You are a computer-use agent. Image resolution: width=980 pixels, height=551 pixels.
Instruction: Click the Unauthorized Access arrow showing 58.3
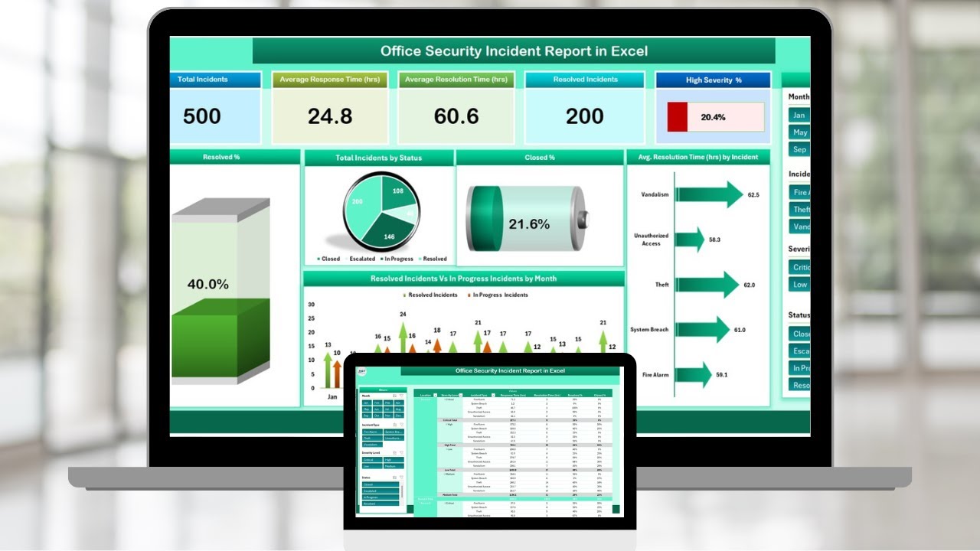[x=690, y=240]
